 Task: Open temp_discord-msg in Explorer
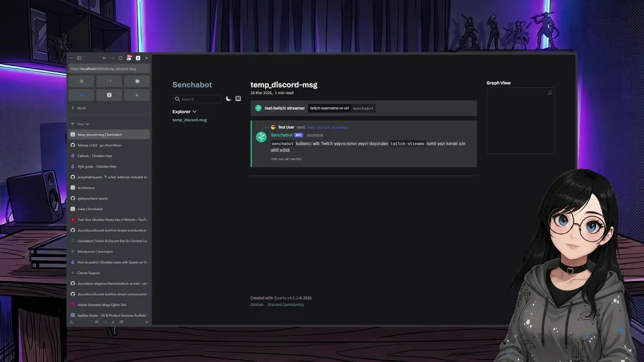(x=190, y=120)
